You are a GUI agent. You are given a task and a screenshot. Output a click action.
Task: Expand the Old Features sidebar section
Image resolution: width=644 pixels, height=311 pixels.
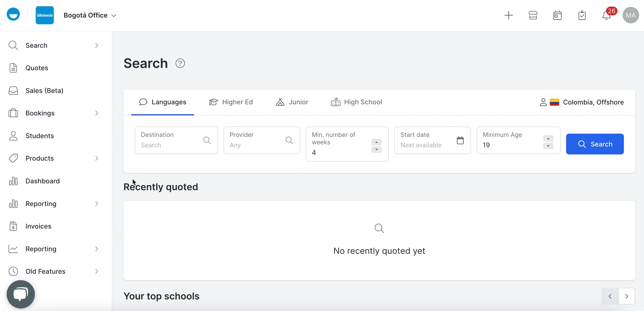pyautogui.click(x=97, y=271)
